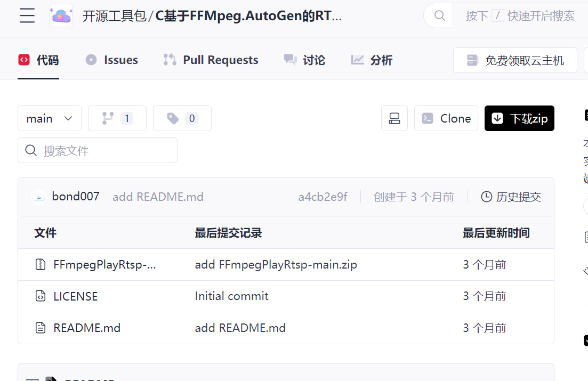Click inside the 搜索文件 input field
Image resolution: width=588 pixels, height=381 pixels.
pos(98,150)
